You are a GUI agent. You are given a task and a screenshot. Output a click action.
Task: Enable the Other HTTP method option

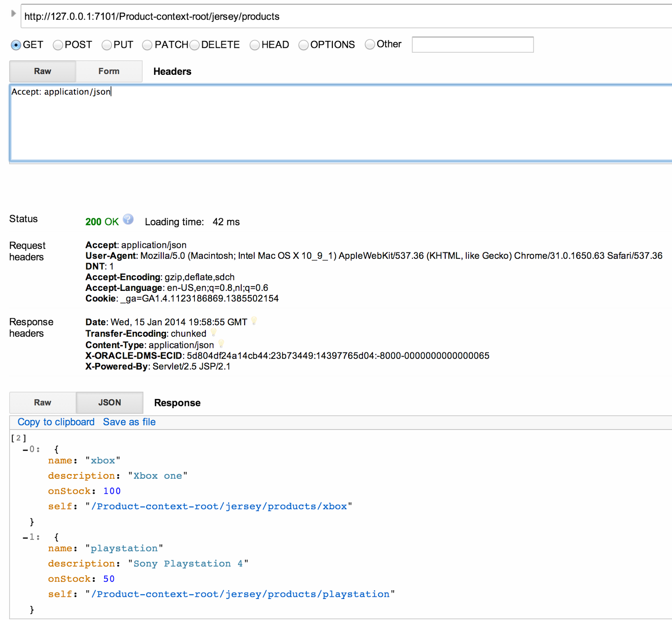370,45
